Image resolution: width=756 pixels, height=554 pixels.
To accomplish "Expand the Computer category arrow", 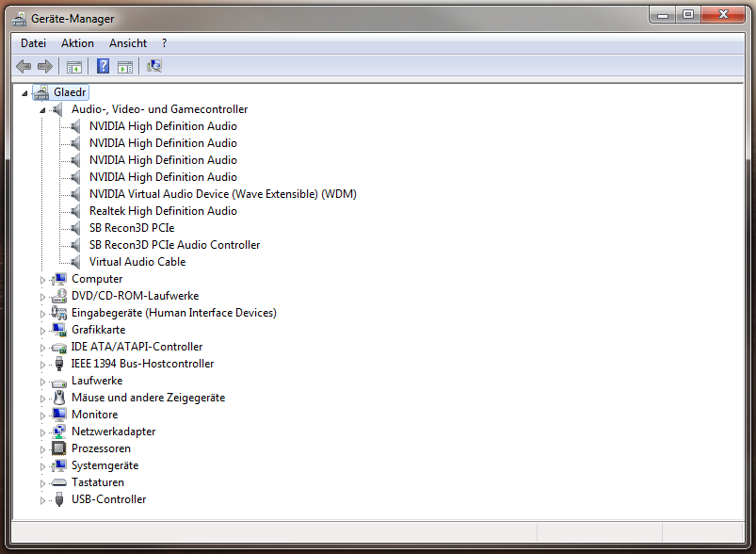I will (x=42, y=280).
